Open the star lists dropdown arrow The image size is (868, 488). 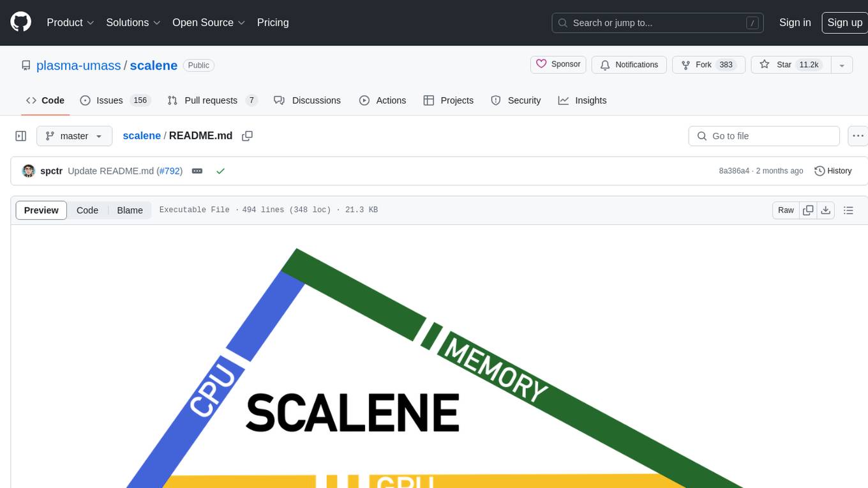842,65
